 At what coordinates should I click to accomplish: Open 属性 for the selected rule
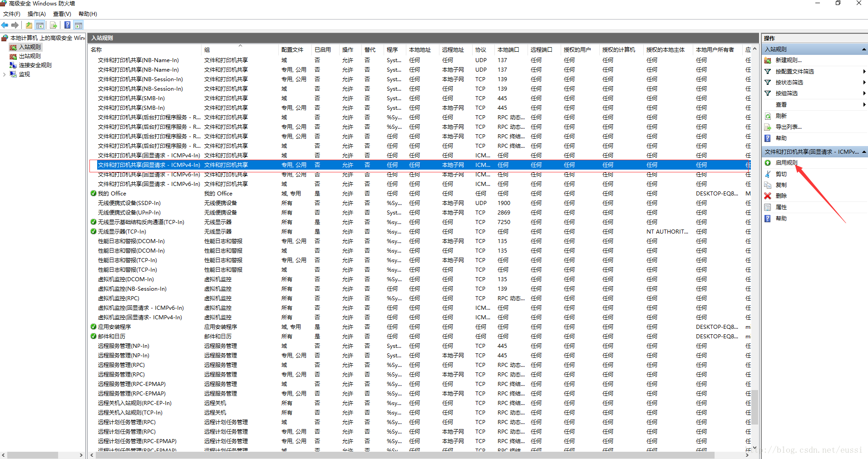click(x=781, y=207)
